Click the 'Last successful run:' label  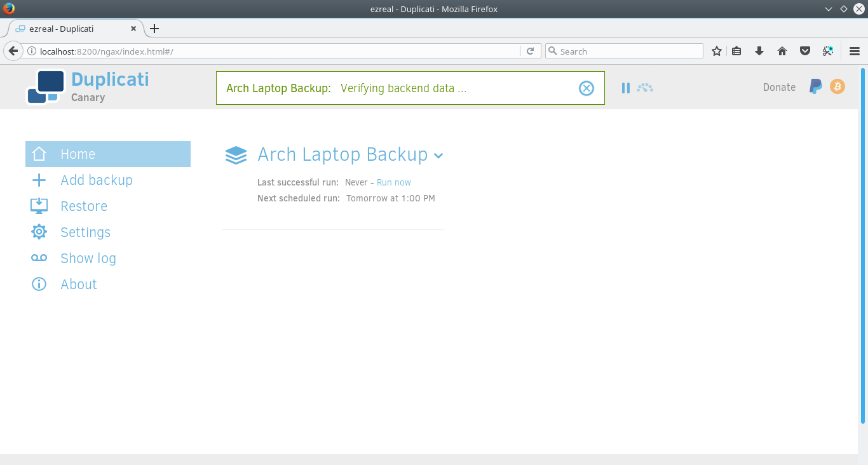[298, 182]
